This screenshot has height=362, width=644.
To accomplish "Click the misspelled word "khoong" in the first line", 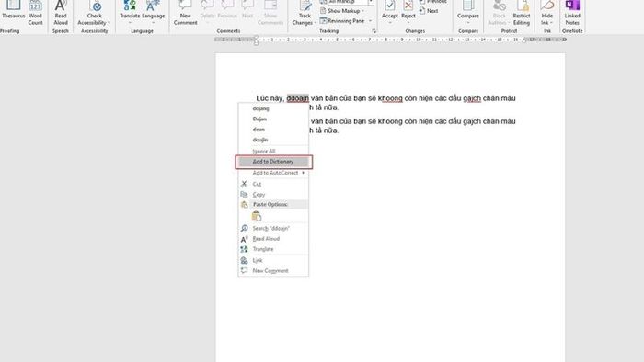I will click(x=390, y=98).
